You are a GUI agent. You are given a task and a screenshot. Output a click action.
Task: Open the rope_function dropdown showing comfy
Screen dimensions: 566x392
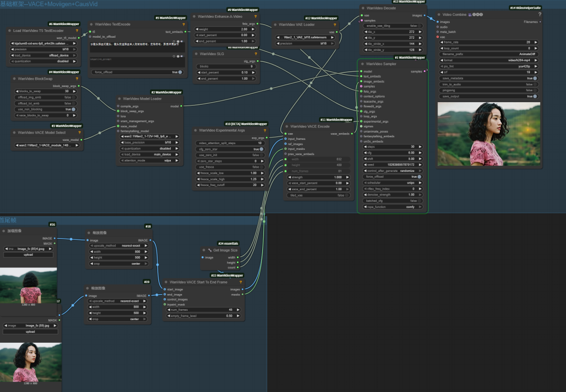click(x=393, y=207)
